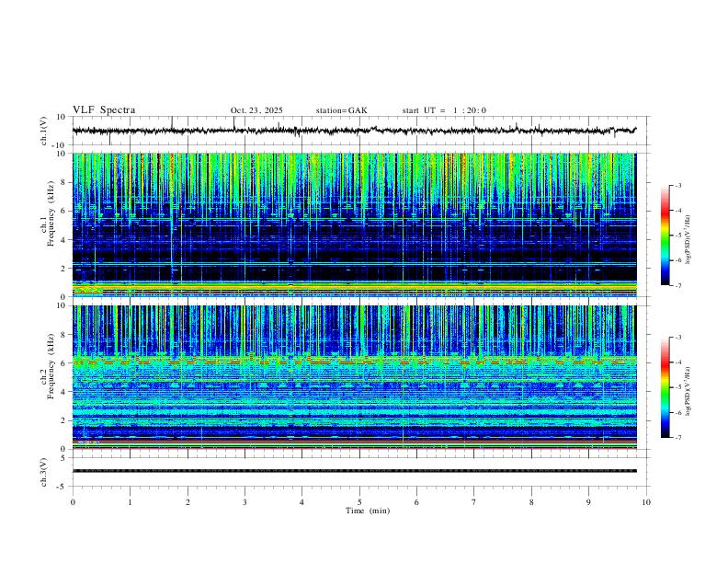The width and height of the screenshot is (728, 563).
Task: Click the ch.1 spectrogram color scale bar
Action: coord(665,236)
